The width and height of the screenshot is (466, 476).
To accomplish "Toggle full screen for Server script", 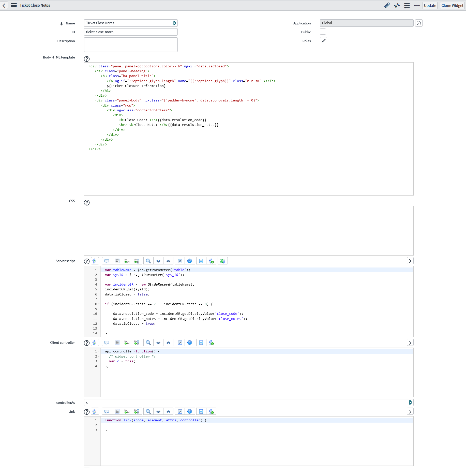I will click(x=180, y=261).
